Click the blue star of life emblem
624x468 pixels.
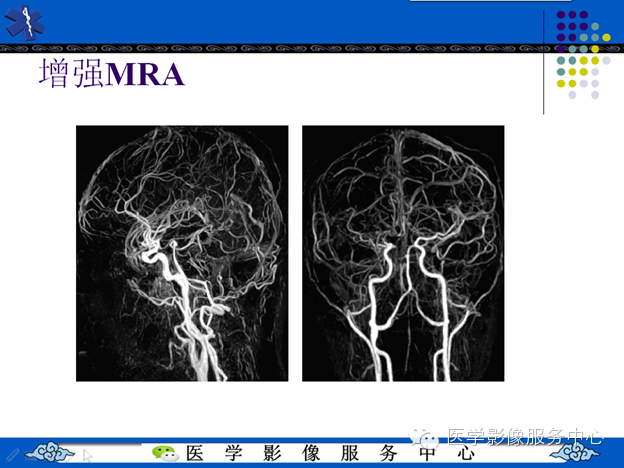25,22
